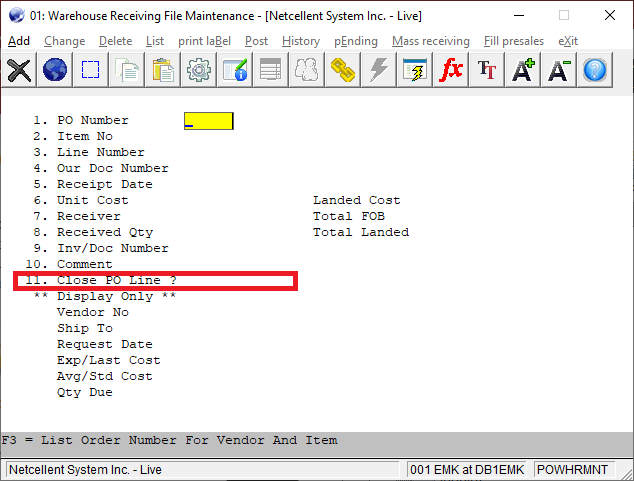Select the History menu item
The width and height of the screenshot is (634, 481).
[300, 41]
